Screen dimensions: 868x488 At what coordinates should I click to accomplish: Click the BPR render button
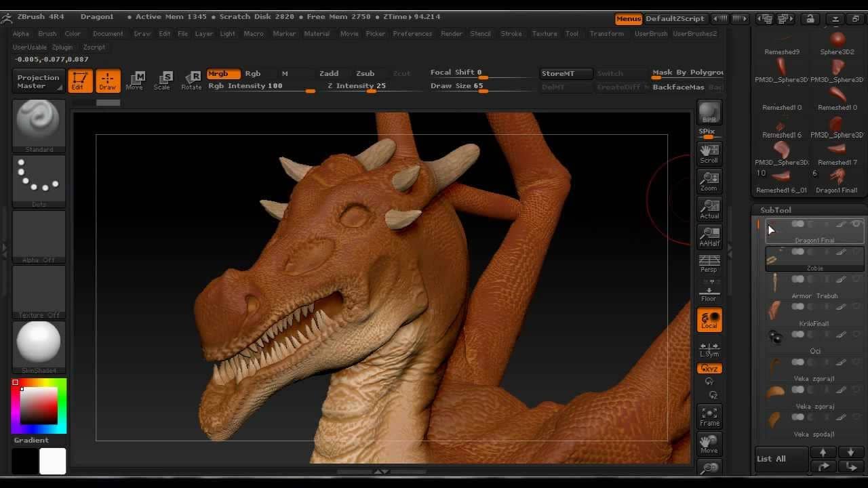pyautogui.click(x=709, y=113)
